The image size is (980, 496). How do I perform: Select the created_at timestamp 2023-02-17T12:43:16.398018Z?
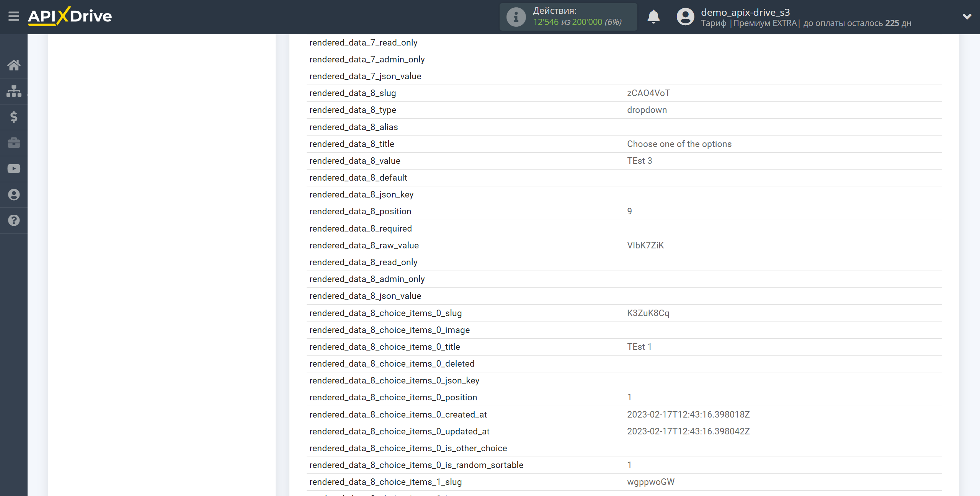[688, 414]
